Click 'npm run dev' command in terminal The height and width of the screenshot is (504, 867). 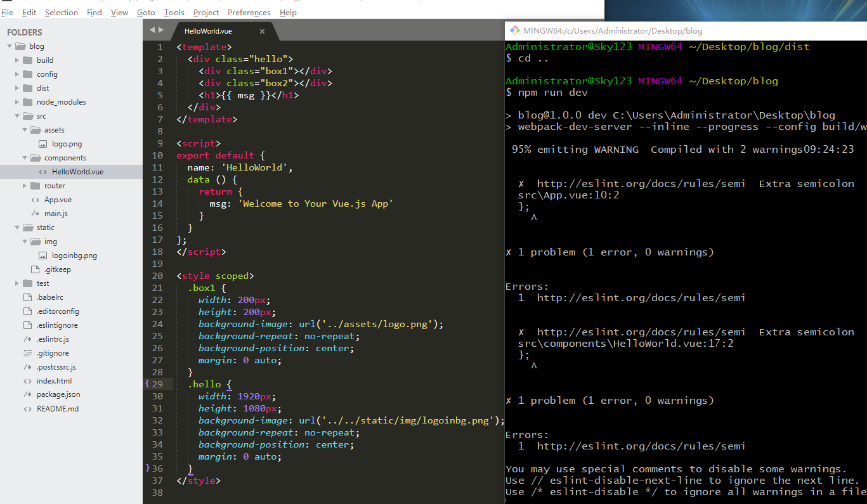tap(553, 93)
